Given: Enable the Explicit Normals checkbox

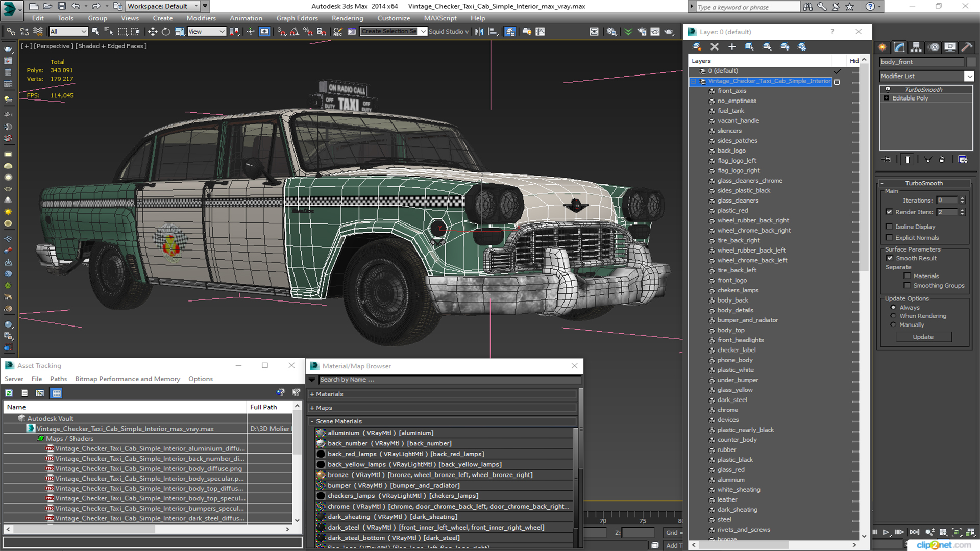Looking at the screenshot, I should [889, 238].
